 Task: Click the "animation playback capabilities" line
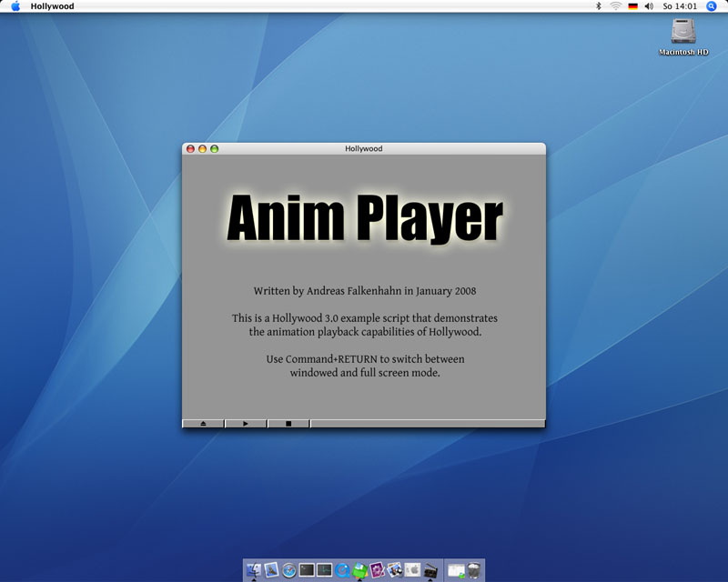coord(365,332)
